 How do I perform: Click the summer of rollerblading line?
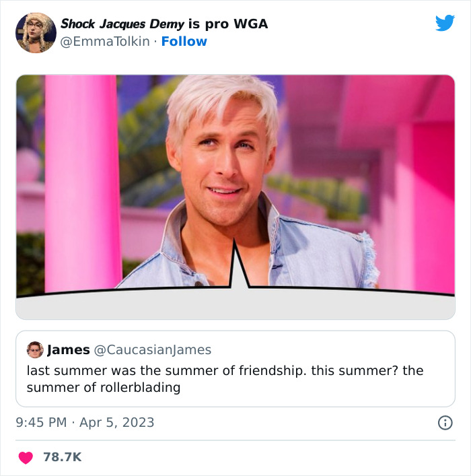(104, 387)
